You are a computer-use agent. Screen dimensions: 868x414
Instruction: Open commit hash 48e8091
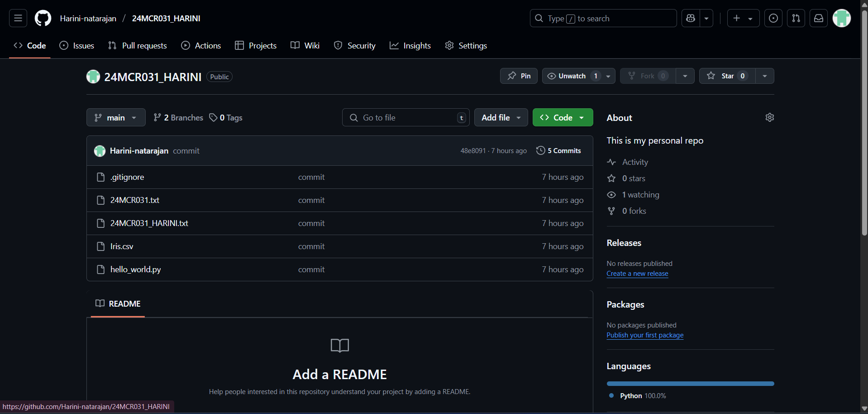pos(473,151)
